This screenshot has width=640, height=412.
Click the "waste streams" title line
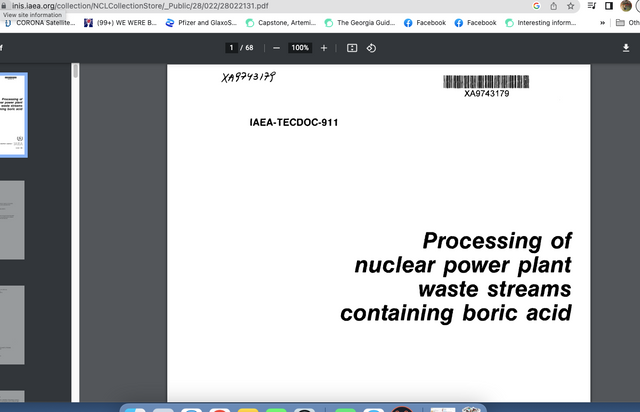(495, 289)
